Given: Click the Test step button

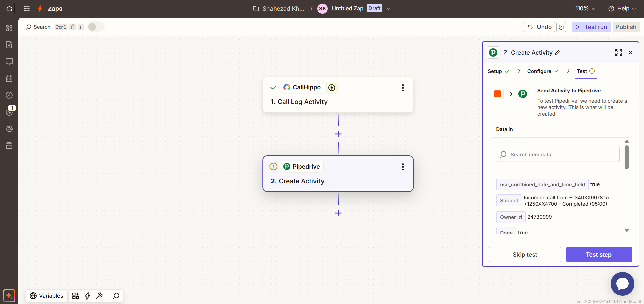Looking at the screenshot, I should (599, 255).
